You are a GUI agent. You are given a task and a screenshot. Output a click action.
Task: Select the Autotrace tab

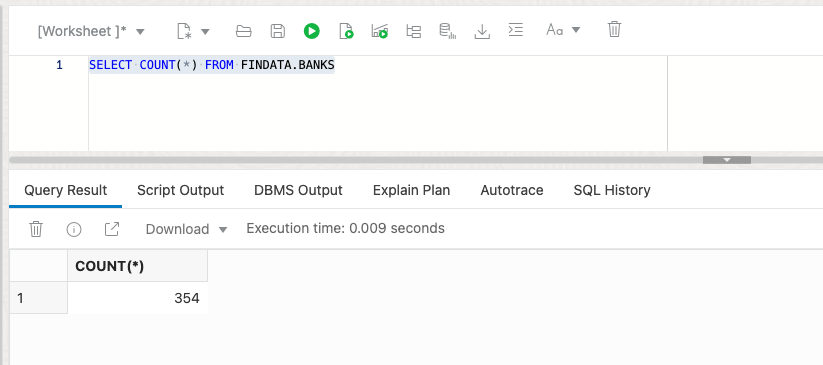pyautogui.click(x=512, y=190)
